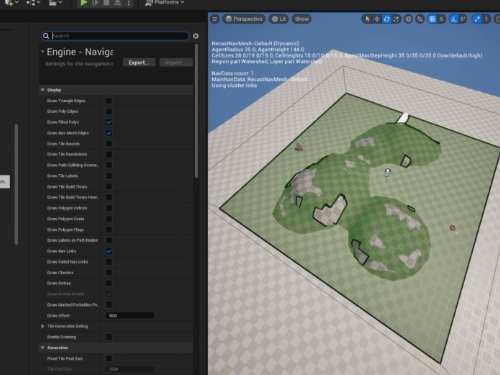This screenshot has width=500, height=375.
Task: Toggle grid snapping in viewport toolbar
Action: tap(432, 19)
